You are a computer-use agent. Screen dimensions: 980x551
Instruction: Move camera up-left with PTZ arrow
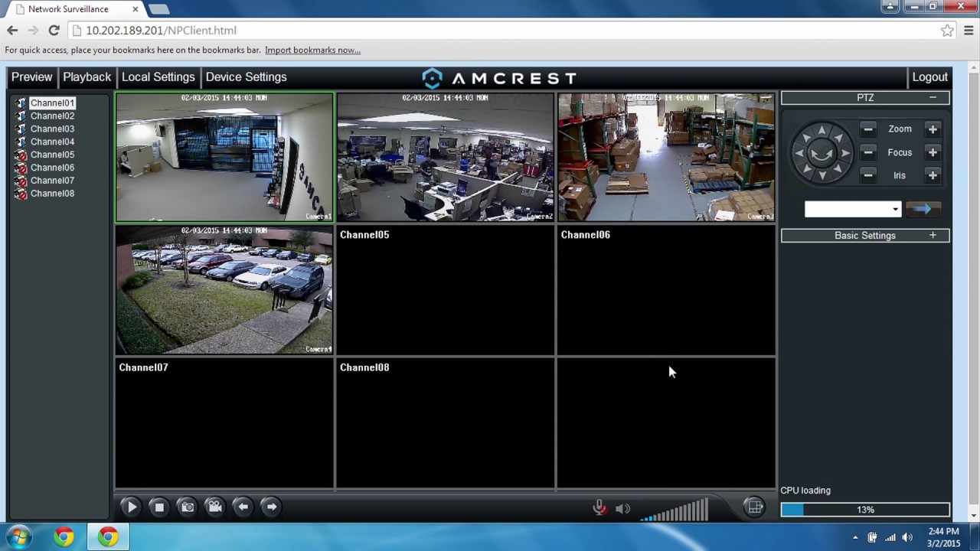(x=806, y=138)
